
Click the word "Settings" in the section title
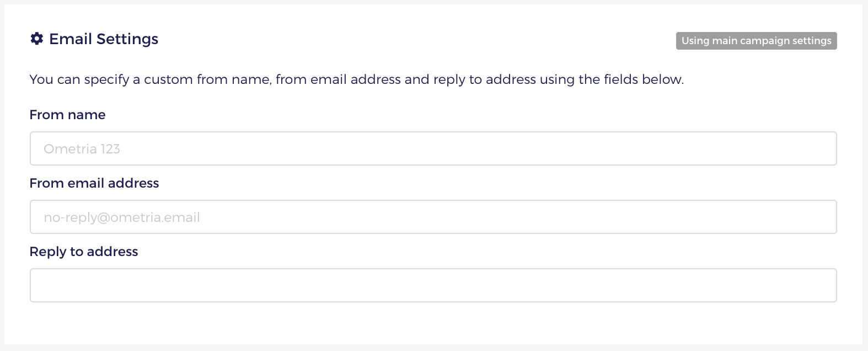(x=127, y=39)
